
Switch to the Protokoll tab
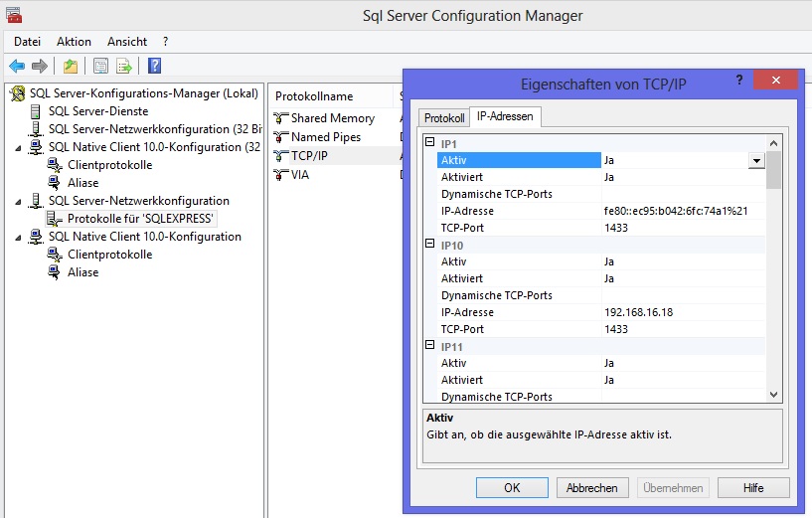click(444, 118)
